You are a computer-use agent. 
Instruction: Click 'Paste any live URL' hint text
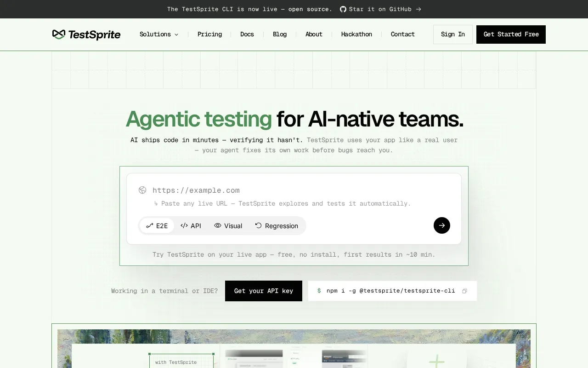pos(282,203)
